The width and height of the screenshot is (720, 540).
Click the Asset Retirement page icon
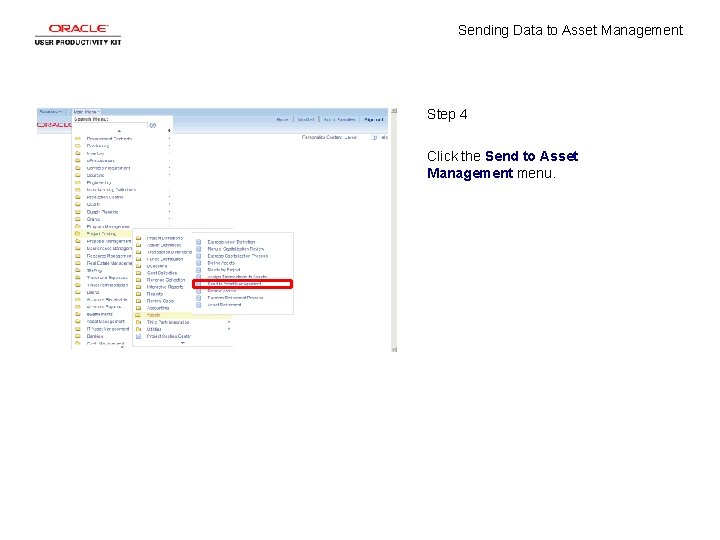coord(199,305)
